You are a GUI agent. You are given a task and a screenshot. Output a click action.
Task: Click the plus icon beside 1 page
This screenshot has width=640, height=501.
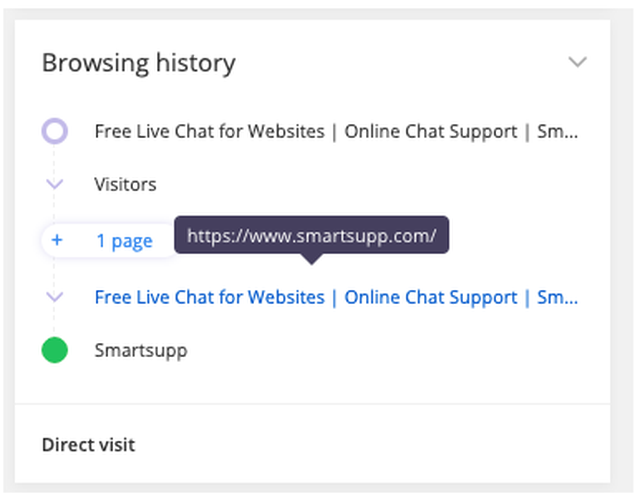(x=57, y=240)
